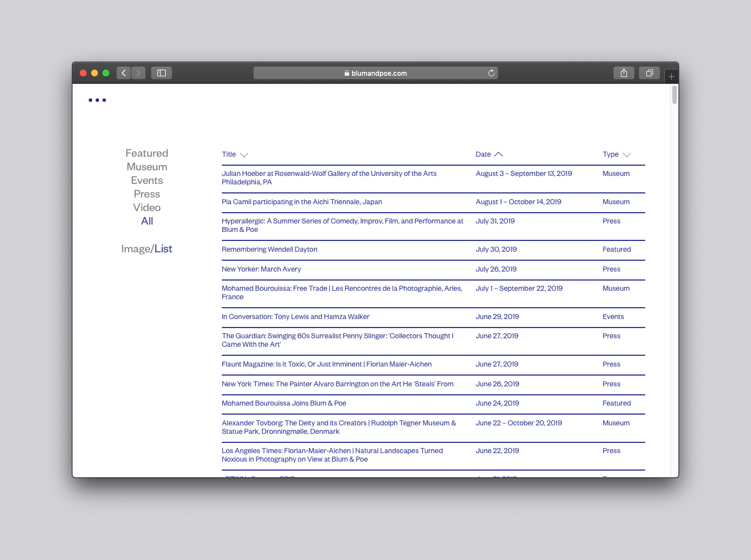Open the Remembering Wendell Dayton article
751x560 pixels.
click(269, 249)
